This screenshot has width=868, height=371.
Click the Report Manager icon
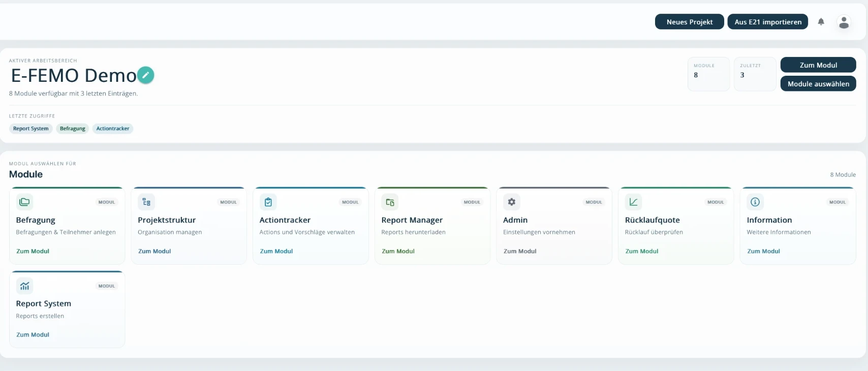390,202
